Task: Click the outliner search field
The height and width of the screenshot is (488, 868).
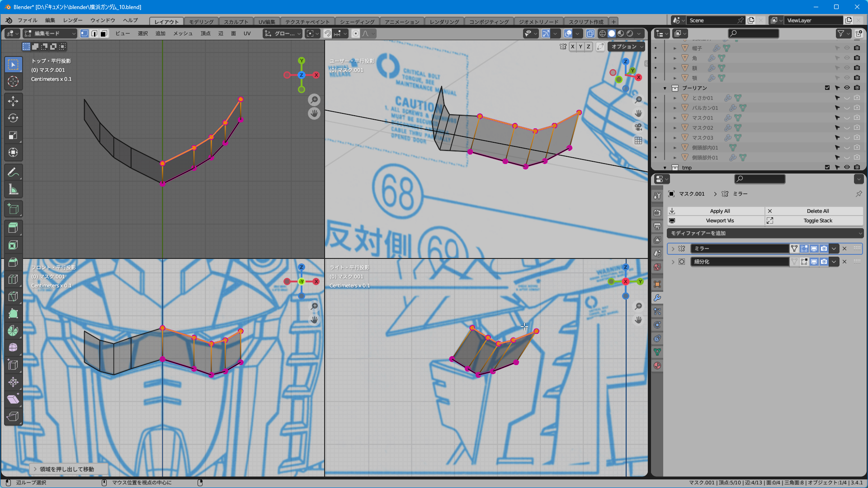Action: (754, 33)
